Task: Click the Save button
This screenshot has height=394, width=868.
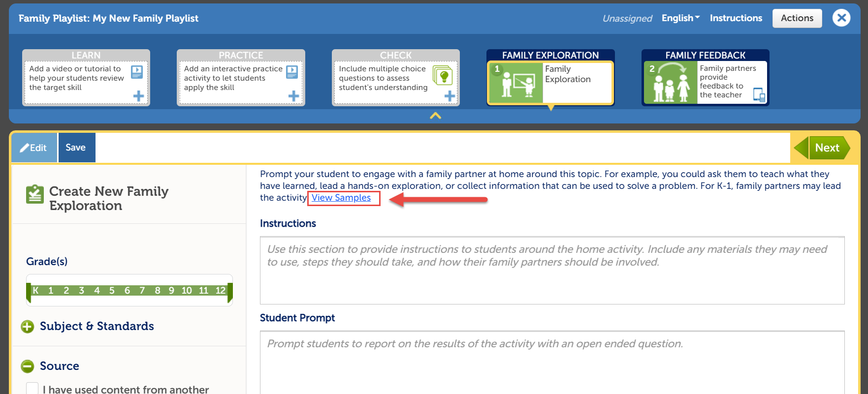Action: [76, 148]
